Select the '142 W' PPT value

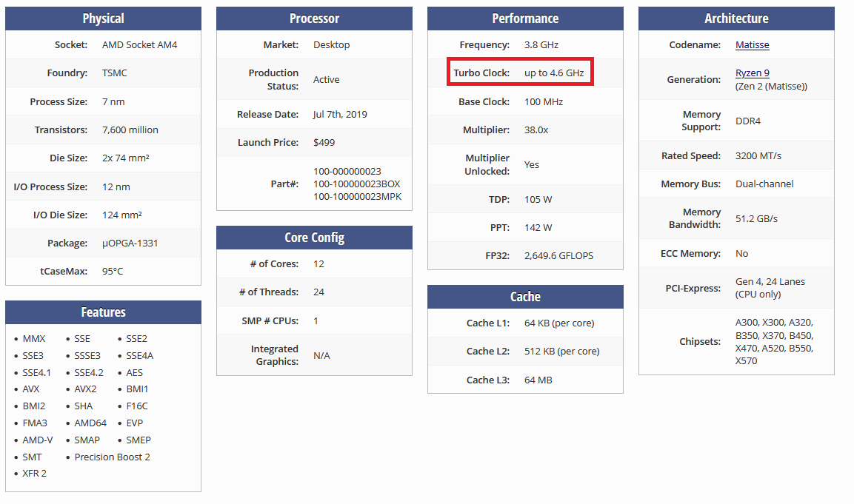(x=538, y=227)
